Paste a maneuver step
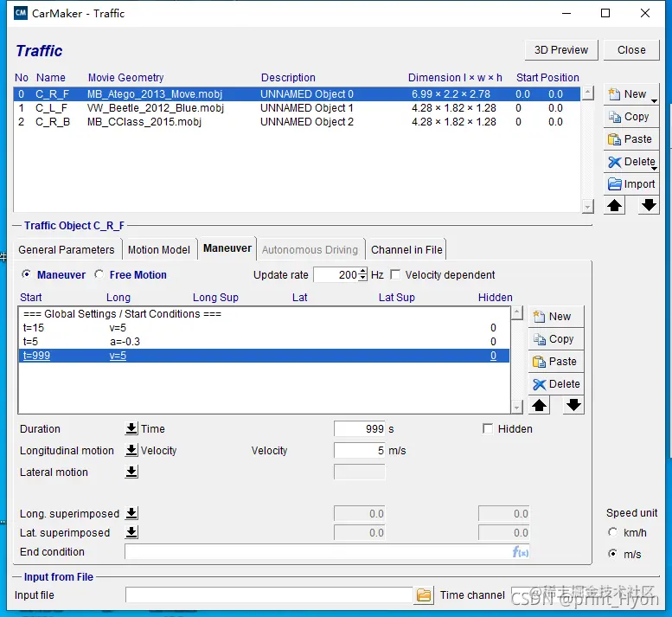672x617 pixels. [x=556, y=362]
